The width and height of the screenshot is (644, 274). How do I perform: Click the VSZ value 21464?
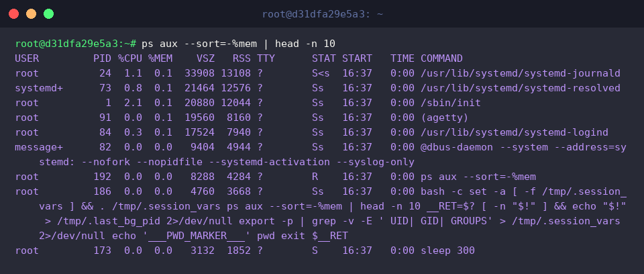[x=200, y=88]
